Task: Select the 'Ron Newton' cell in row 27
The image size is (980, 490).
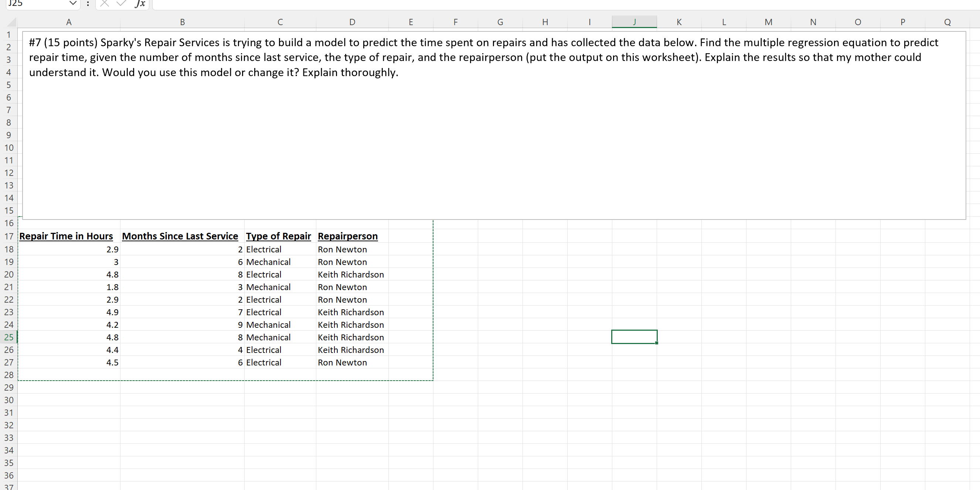Action: (343, 363)
